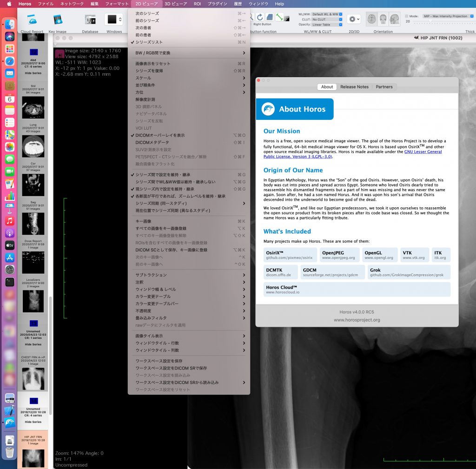This screenshot has width=476, height=469.
Task: Toggle 現シリーズ内で設定を維持・継承 option
Action: (x=189, y=189)
